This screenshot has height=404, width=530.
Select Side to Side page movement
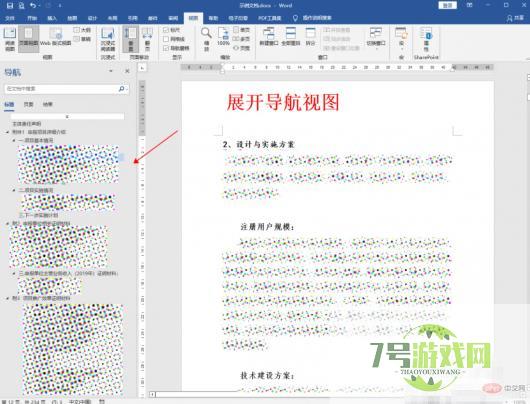click(147, 39)
